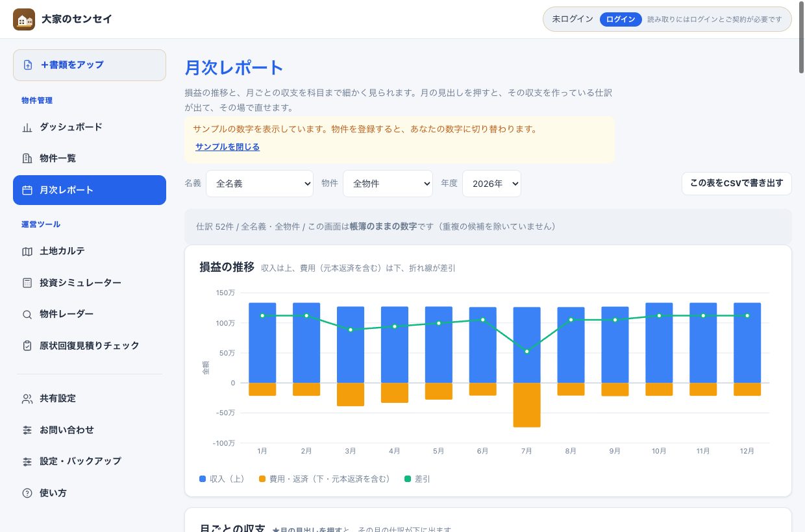Click the blue 収入 legend color swatch

click(x=203, y=479)
